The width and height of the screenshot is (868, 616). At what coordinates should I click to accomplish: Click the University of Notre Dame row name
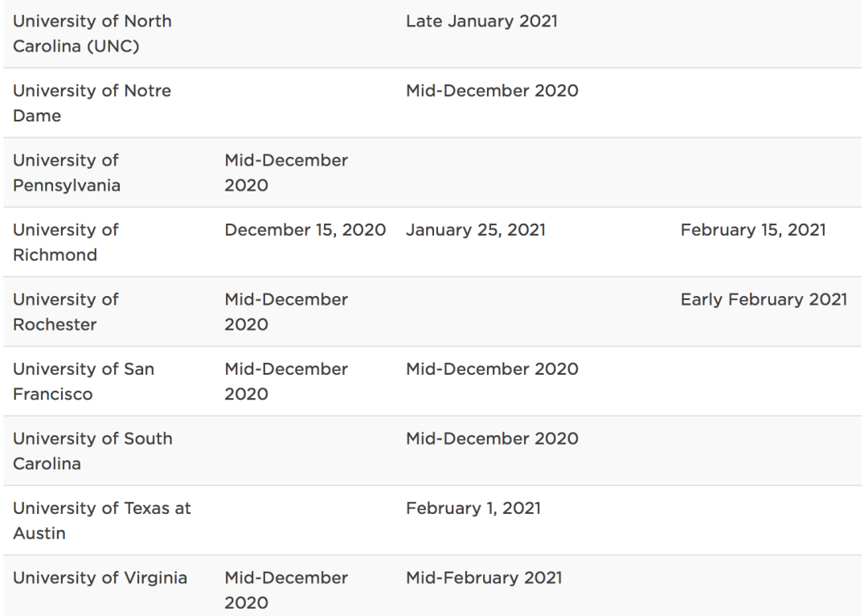92,102
